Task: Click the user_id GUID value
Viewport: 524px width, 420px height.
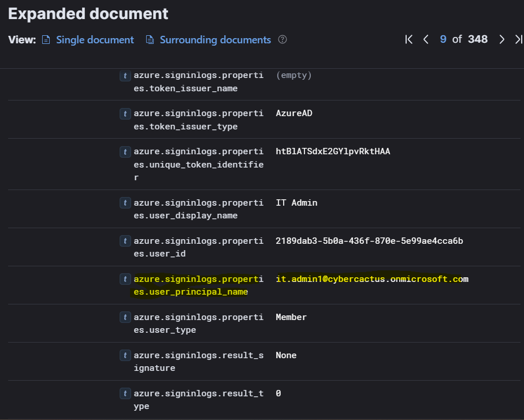Action: point(369,241)
